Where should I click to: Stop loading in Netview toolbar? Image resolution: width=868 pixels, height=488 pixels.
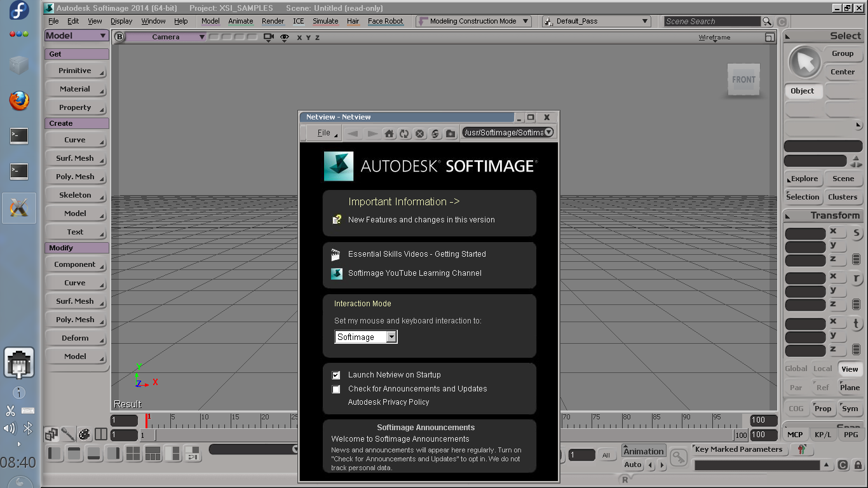419,133
